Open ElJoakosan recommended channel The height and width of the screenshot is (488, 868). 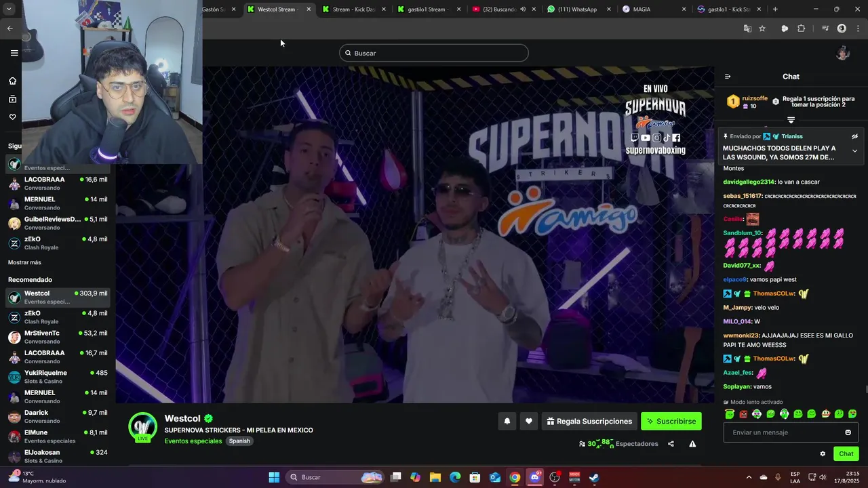click(58, 455)
